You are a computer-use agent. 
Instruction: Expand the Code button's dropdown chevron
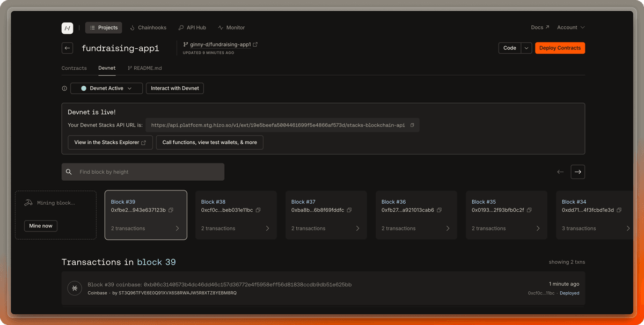(526, 48)
